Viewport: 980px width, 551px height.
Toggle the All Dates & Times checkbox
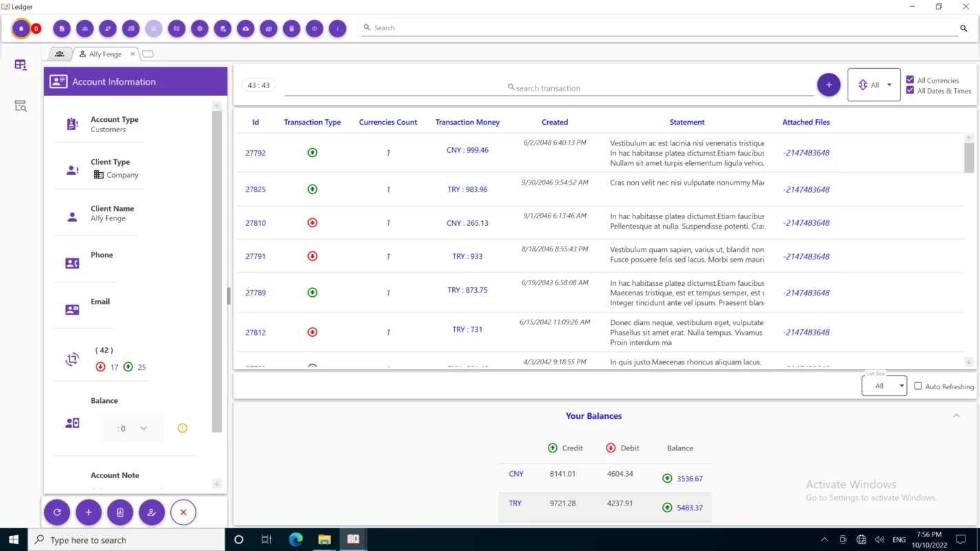[x=910, y=90]
